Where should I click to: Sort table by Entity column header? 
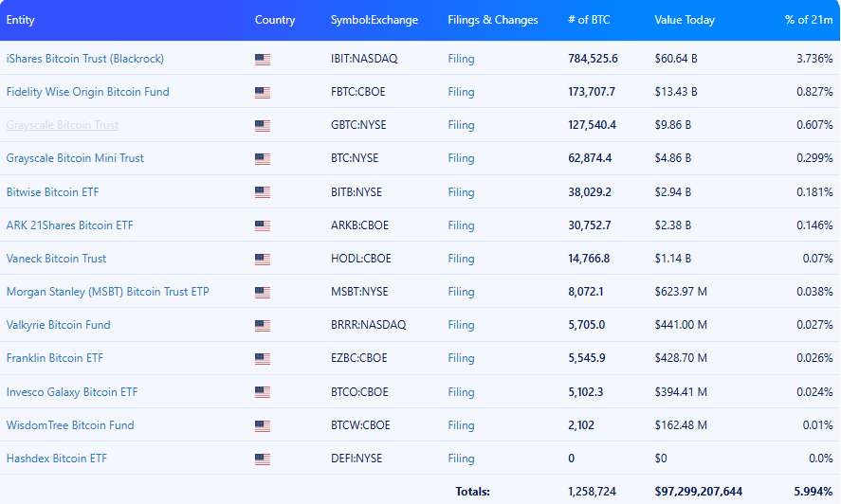pyautogui.click(x=20, y=20)
